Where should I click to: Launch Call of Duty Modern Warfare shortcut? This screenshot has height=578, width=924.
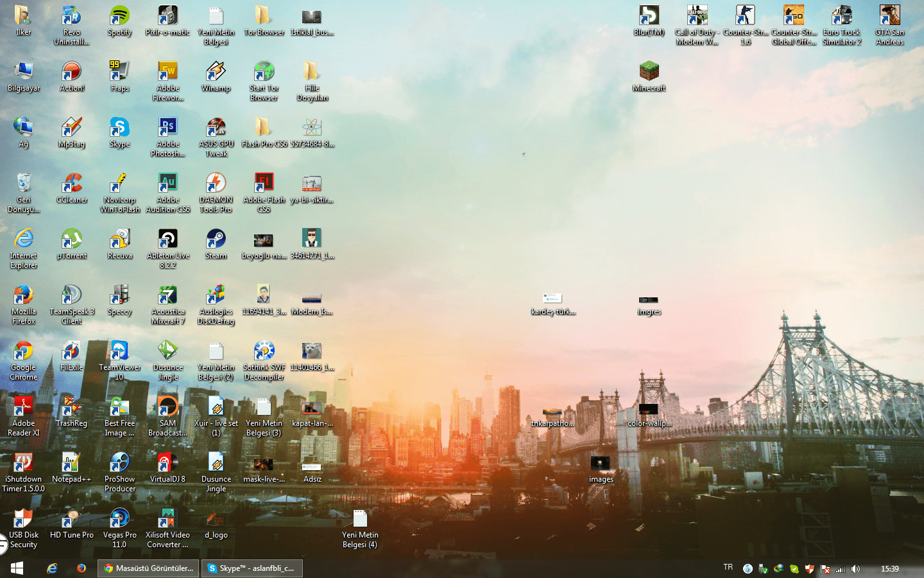pos(697,26)
